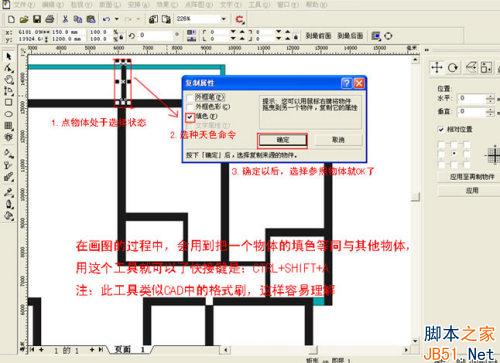Click the horizontal scrollbar left arrow
The width and height of the screenshot is (500, 363).
click(226, 350)
